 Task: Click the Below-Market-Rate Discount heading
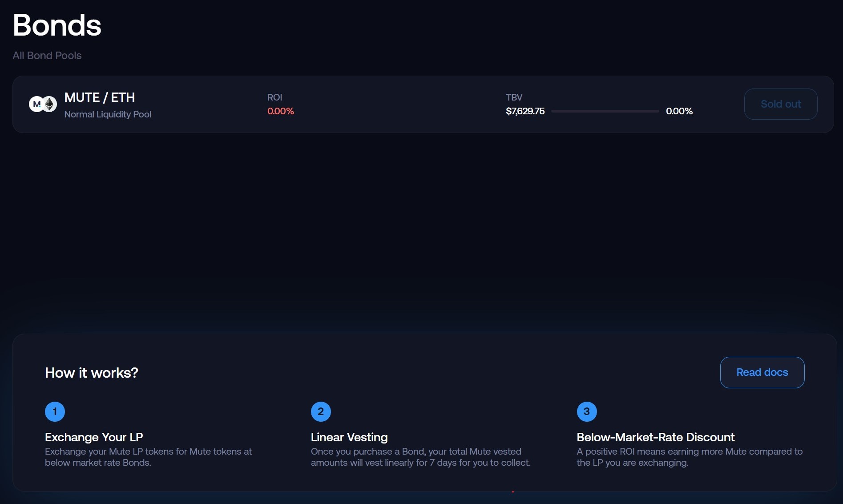(655, 437)
